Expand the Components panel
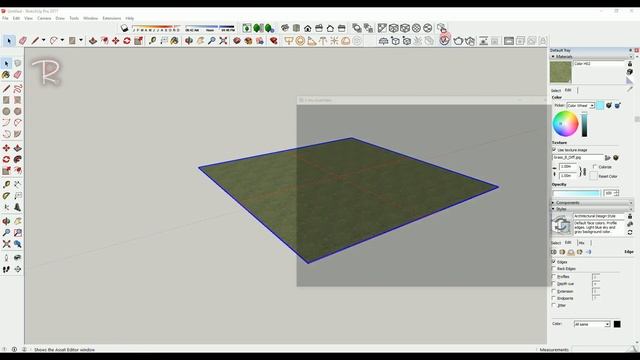The height and width of the screenshot is (360, 640). 553,202
